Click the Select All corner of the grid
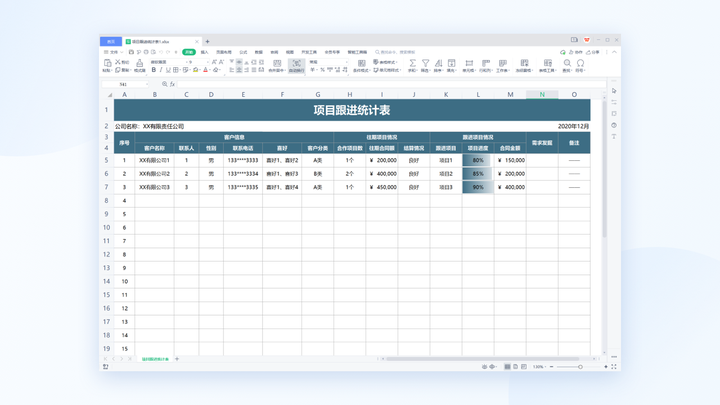This screenshot has height=405, width=720. [110, 95]
